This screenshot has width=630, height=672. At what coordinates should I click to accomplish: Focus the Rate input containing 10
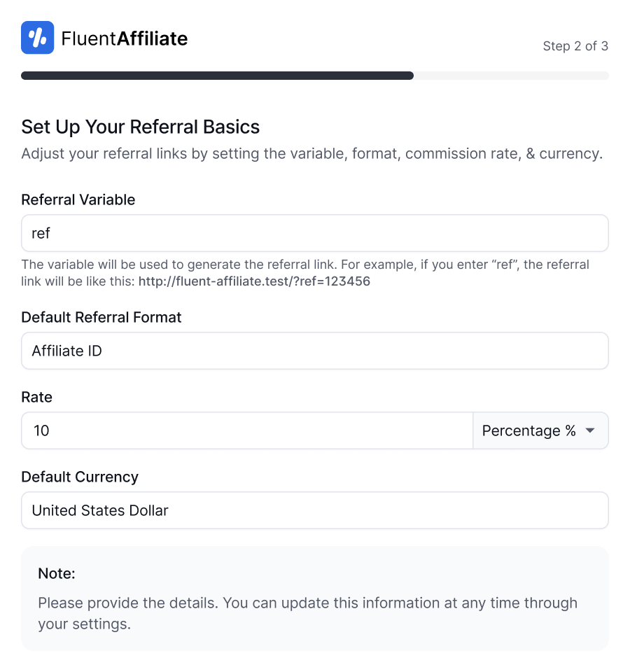click(247, 430)
